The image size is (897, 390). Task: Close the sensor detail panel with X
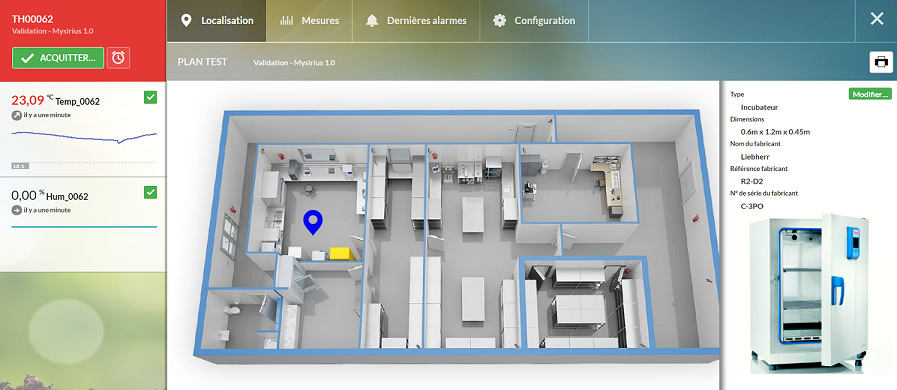pos(876,19)
